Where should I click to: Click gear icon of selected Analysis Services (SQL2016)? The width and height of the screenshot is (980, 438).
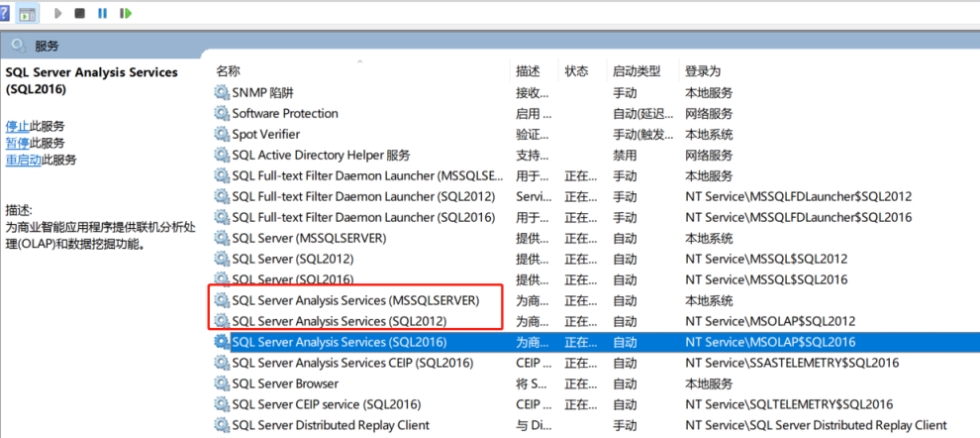click(222, 342)
